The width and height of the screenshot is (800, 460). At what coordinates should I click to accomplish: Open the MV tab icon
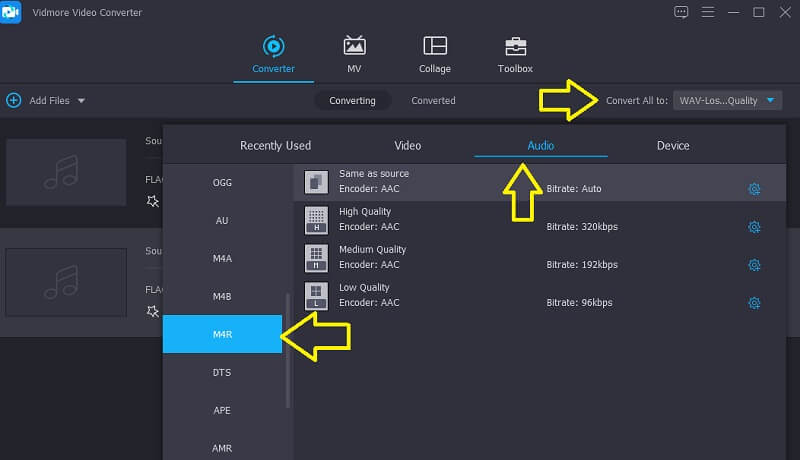[354, 46]
